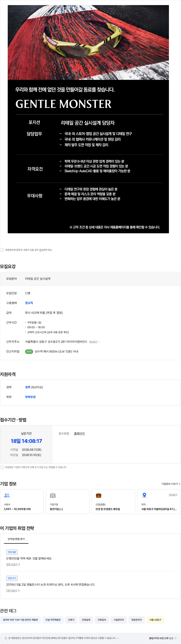Click chevron next to 기업정보 더보기

coord(179,484)
